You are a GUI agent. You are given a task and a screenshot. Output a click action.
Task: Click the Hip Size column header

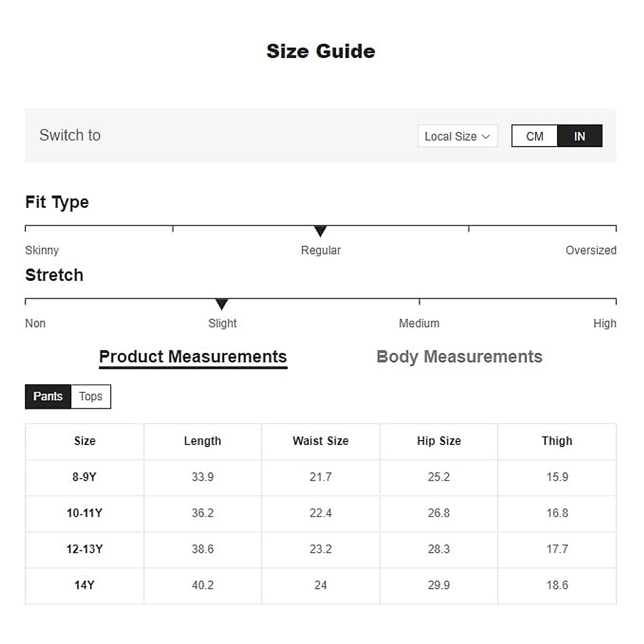pos(438,441)
